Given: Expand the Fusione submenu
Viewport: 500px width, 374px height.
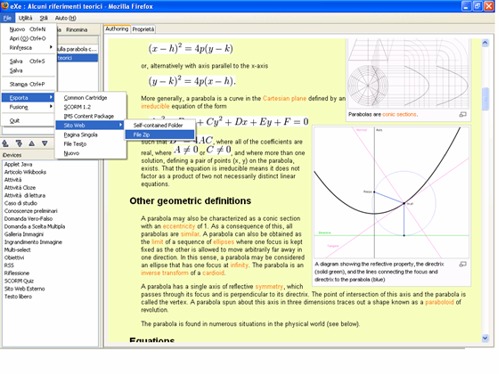Looking at the screenshot, I should point(28,107).
